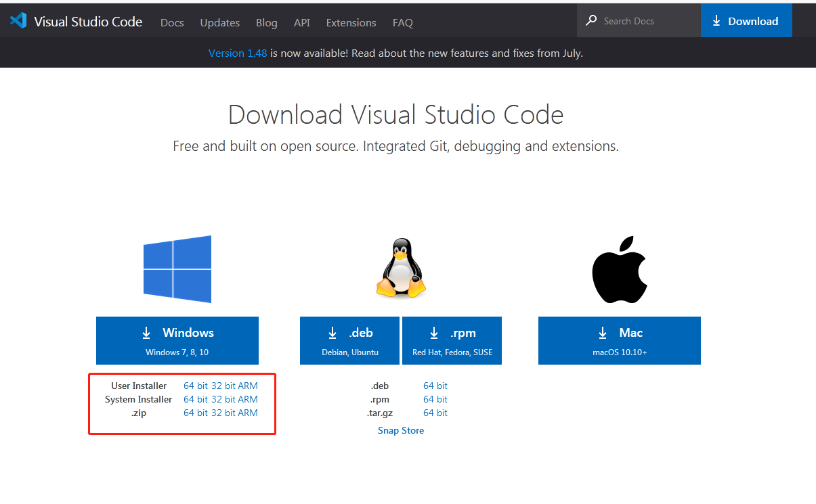Click the Visual Studio Code title text

point(88,22)
